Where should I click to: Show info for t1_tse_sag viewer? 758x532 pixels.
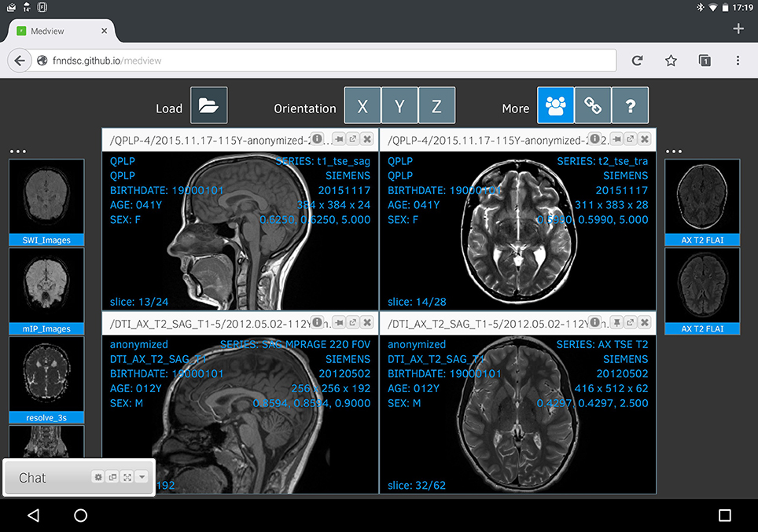click(317, 139)
